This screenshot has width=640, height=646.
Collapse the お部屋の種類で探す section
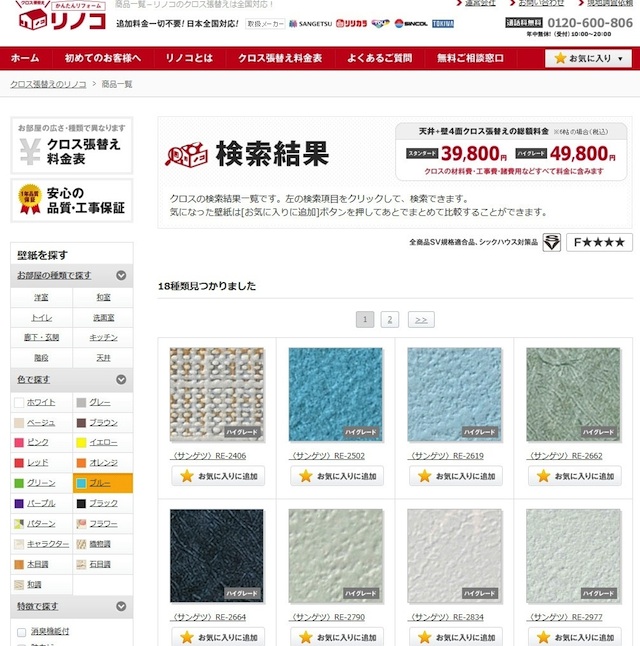pos(120,275)
